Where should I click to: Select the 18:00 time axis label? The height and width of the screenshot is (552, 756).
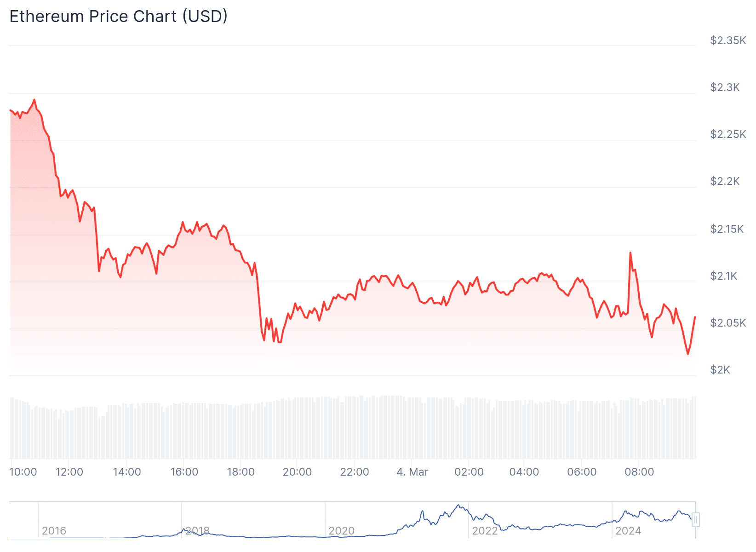pyautogui.click(x=241, y=472)
